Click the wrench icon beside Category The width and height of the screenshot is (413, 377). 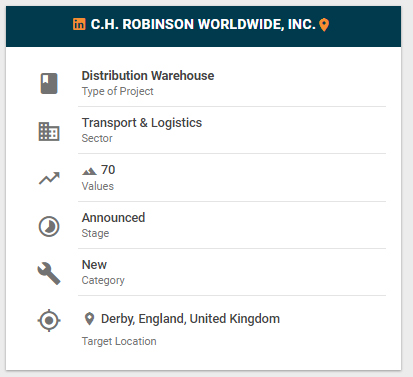pyautogui.click(x=49, y=273)
